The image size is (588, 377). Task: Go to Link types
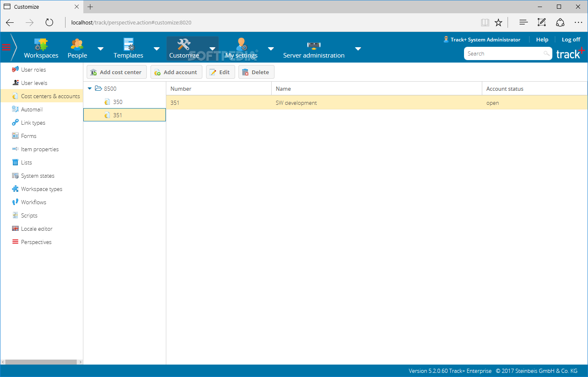click(33, 123)
